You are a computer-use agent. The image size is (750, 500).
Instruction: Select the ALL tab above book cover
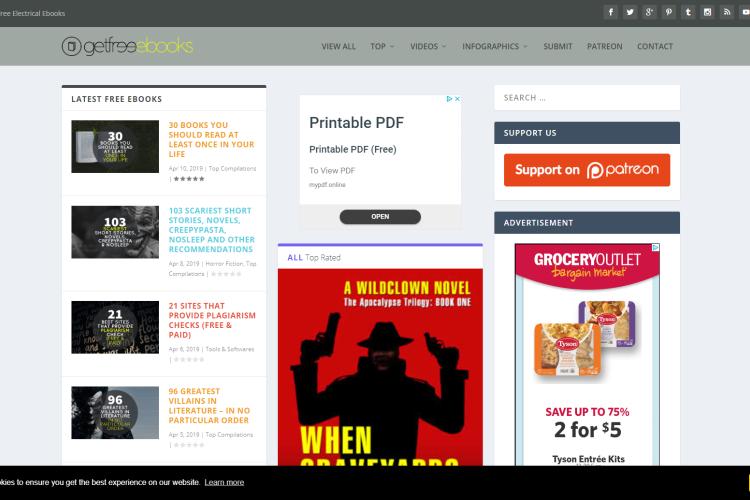pos(295,257)
